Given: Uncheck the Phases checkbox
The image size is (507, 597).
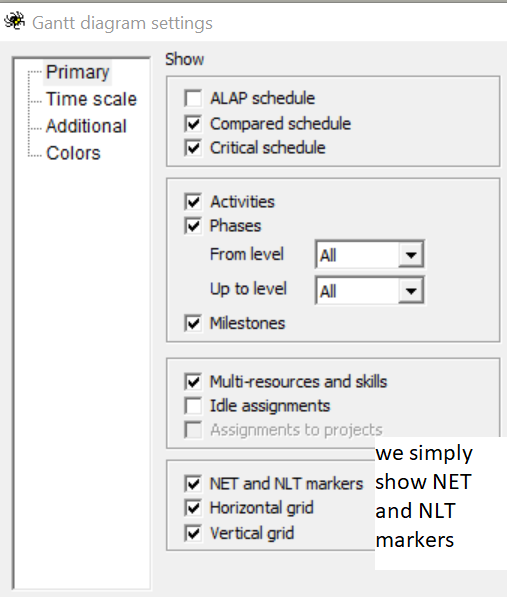Looking at the screenshot, I should pos(193,226).
